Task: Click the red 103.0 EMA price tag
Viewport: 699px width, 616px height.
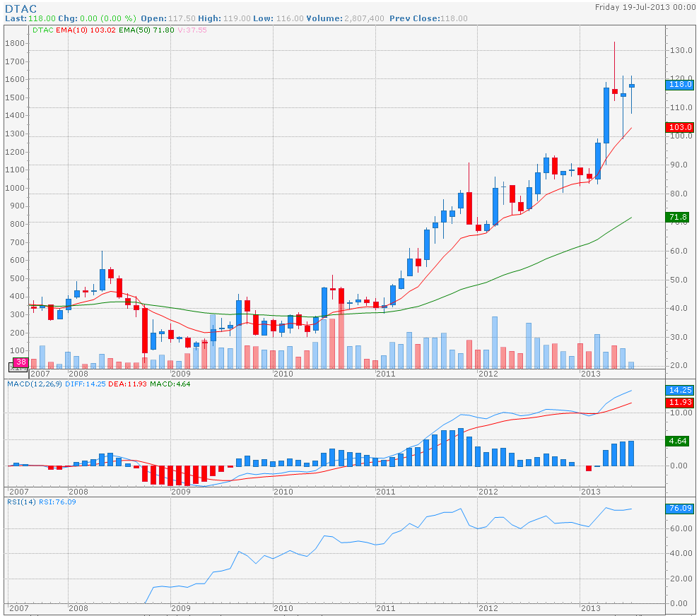Action: [679, 127]
